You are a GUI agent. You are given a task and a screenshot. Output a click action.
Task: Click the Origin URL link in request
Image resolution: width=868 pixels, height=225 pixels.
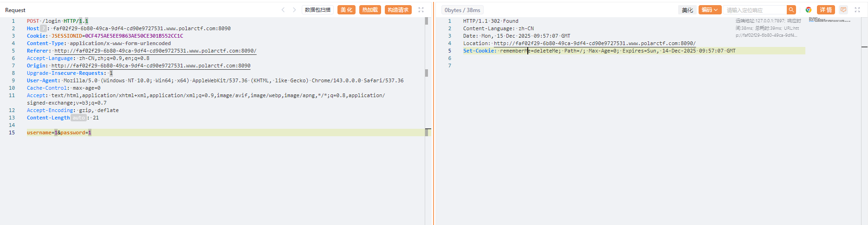click(151, 66)
